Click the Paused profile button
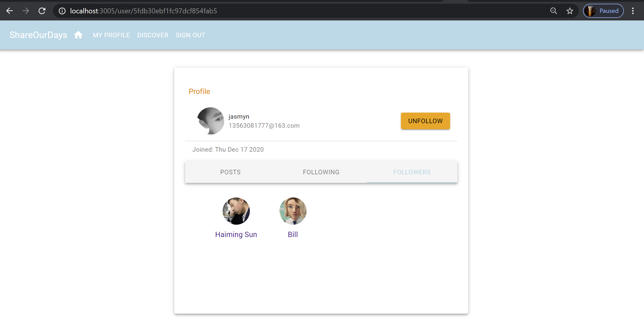The width and height of the screenshot is (644, 332). (603, 11)
